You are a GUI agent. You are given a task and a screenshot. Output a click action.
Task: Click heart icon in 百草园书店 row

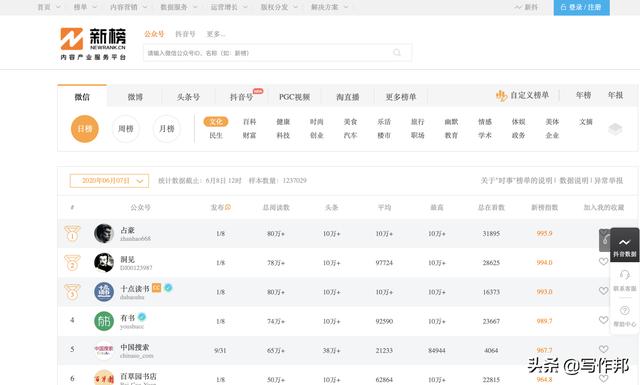click(603, 378)
